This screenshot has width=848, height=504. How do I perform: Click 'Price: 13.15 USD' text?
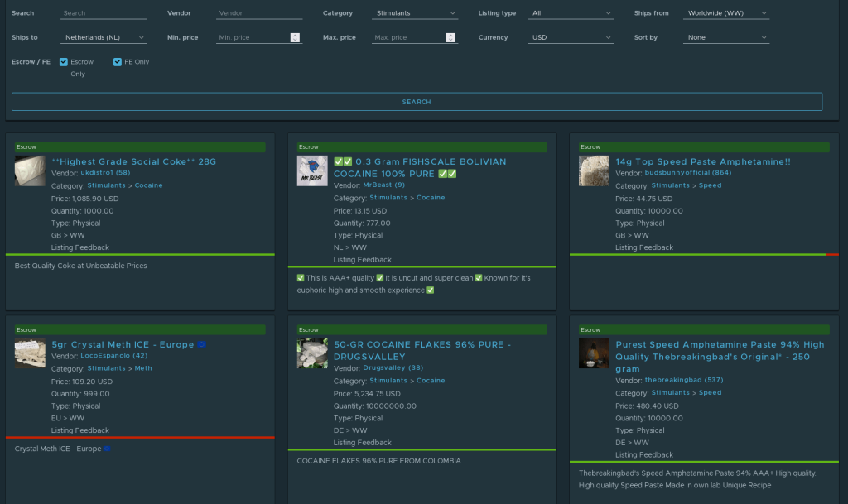[x=360, y=211]
